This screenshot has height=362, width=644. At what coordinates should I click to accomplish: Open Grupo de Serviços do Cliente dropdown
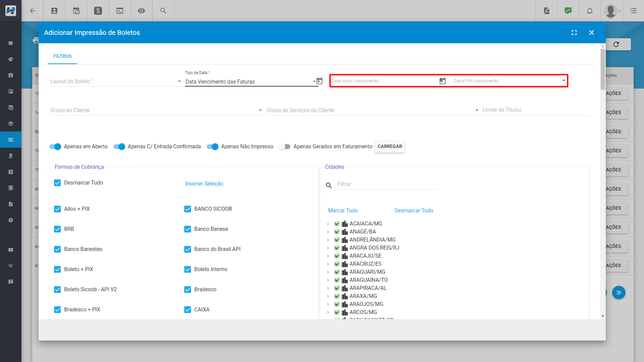pyautogui.click(x=373, y=110)
